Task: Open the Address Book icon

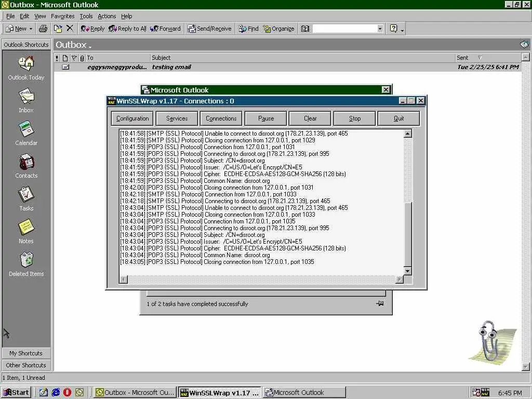Action: [305, 29]
